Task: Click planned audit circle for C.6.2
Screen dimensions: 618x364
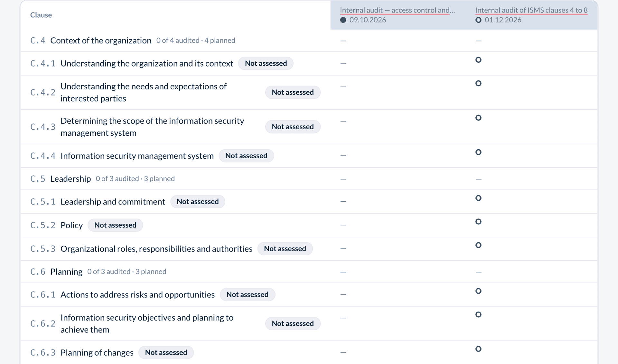Action: (x=478, y=314)
